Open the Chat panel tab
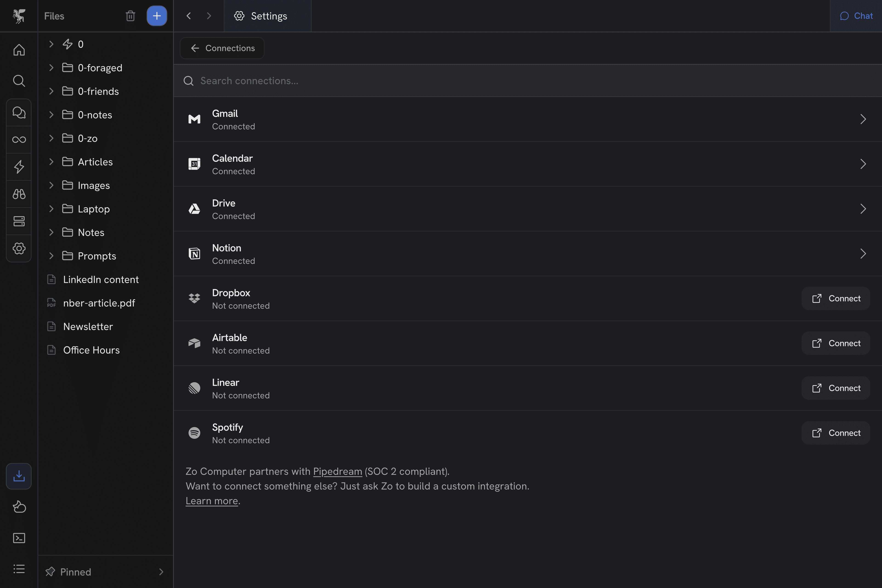The width and height of the screenshot is (882, 588). [856, 16]
